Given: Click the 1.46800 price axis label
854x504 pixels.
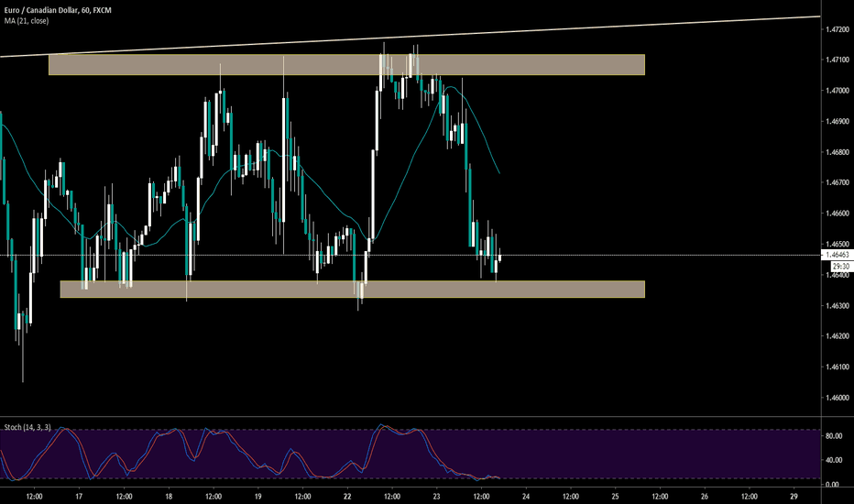Looking at the screenshot, I should click(x=838, y=152).
